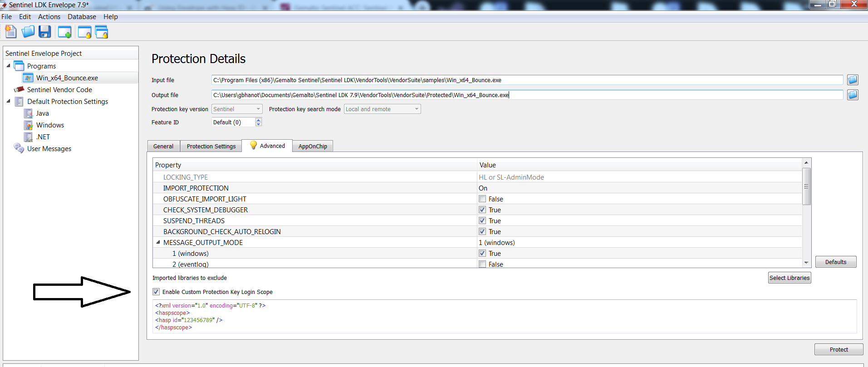
Task: Open the Database menu
Action: pos(82,17)
